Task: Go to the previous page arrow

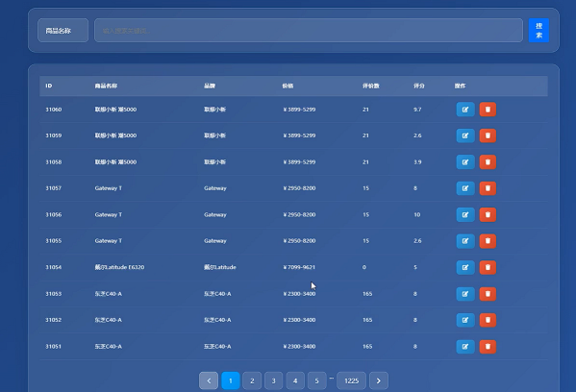Action: point(209,380)
